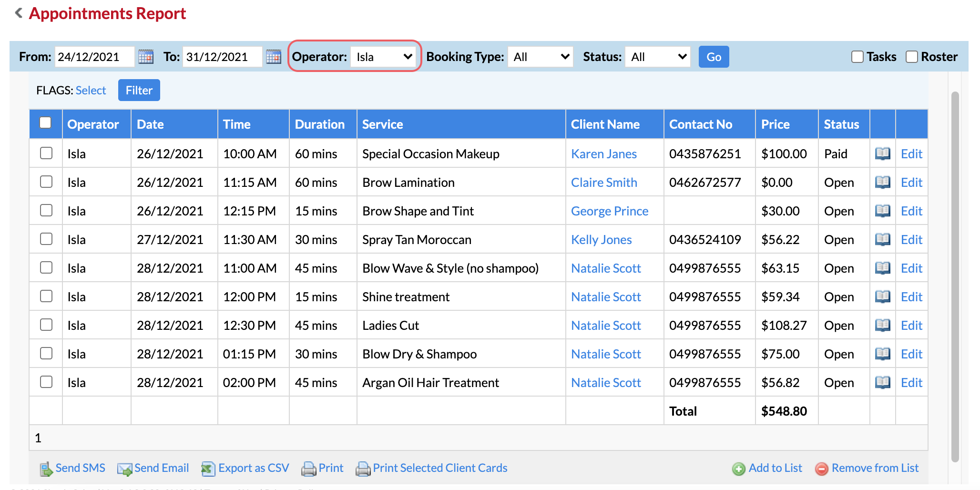980x490 pixels.
Task: Edit the Special Occasion Makeup appointment
Action: (x=911, y=153)
